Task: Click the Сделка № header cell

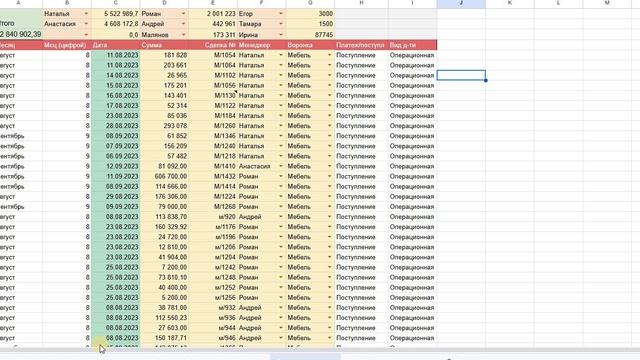Action: [x=213, y=45]
